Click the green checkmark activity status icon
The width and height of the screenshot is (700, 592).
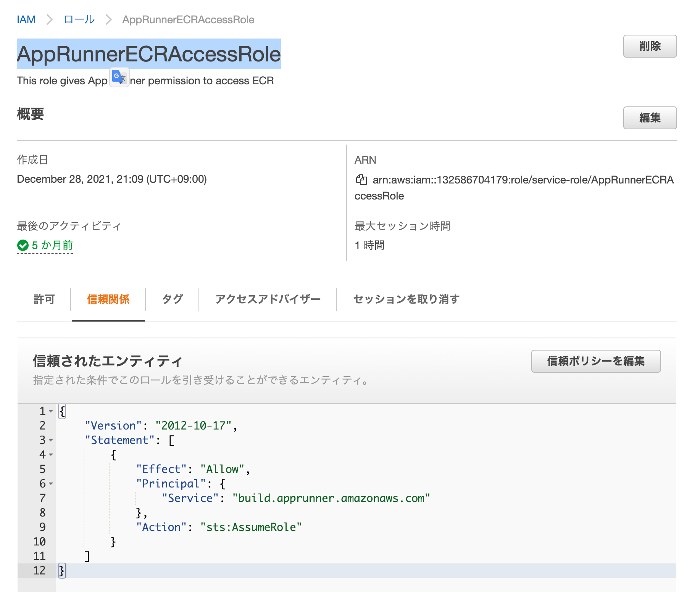tap(23, 245)
